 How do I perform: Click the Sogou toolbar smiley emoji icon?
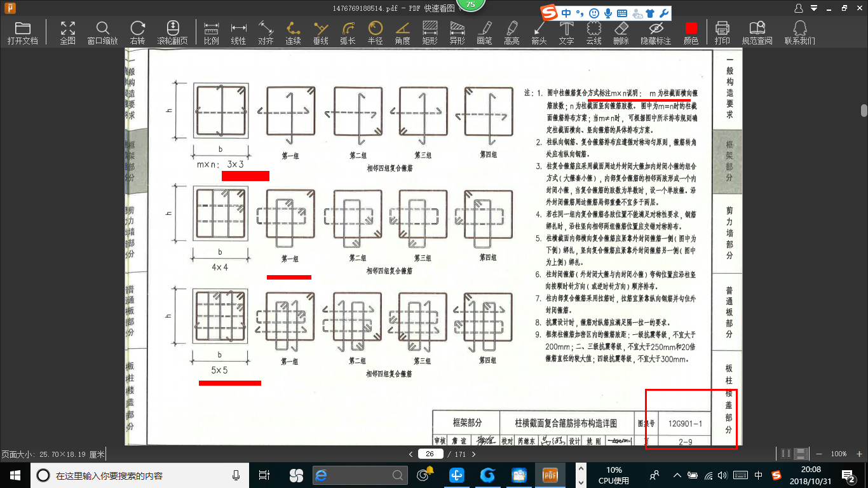click(x=594, y=13)
